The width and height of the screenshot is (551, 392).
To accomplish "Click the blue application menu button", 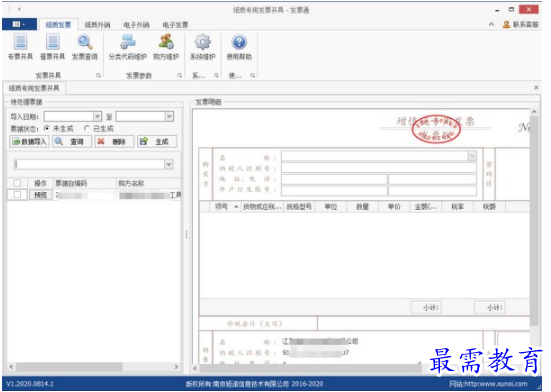I will (x=19, y=24).
